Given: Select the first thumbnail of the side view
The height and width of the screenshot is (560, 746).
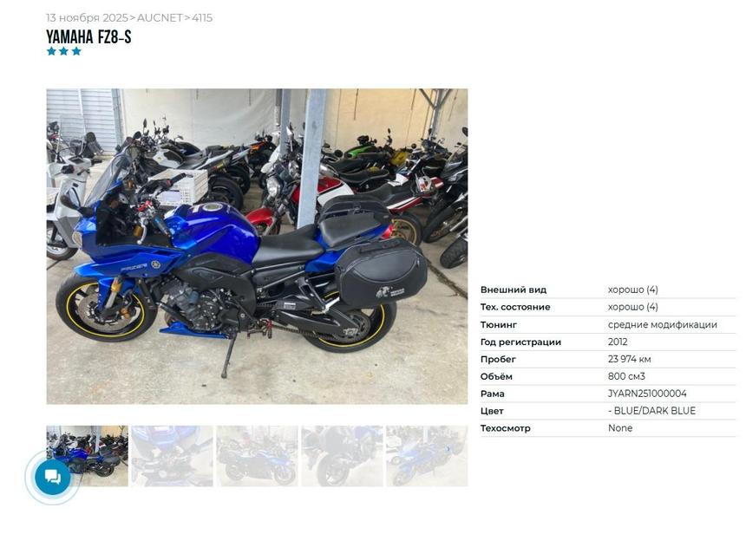Looking at the screenshot, I should pos(87,456).
